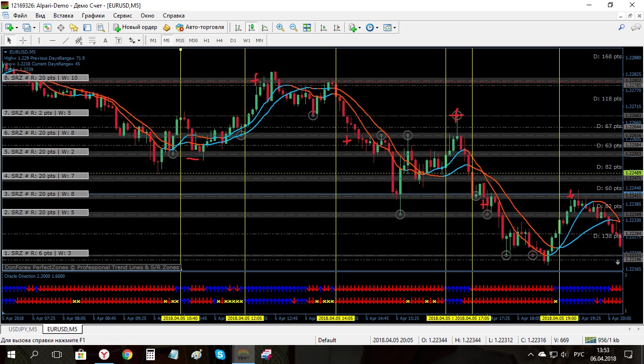This screenshot has height=364, width=644.
Task: Expand the new chart dropdown arrow
Action: click(16, 27)
